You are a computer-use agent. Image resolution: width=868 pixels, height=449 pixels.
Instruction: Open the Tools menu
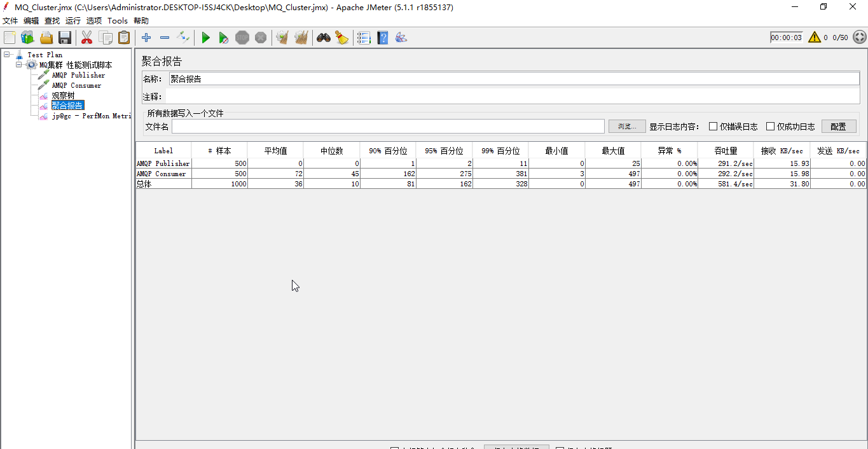coord(118,20)
